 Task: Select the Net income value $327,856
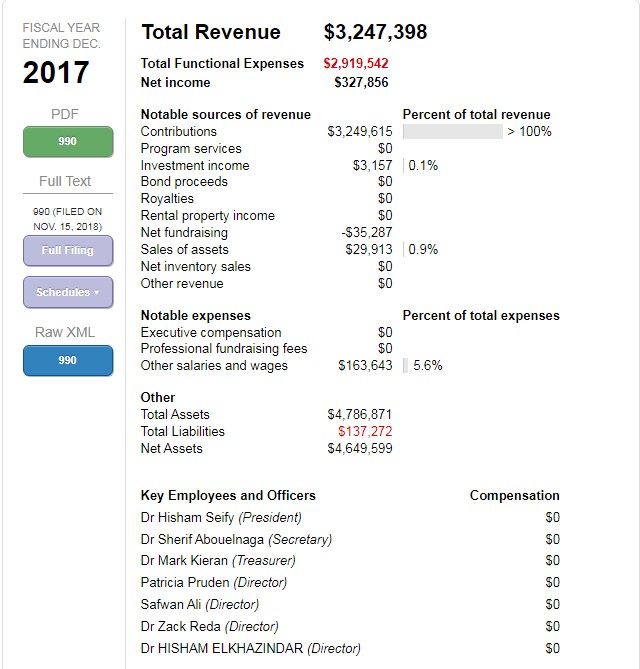(360, 83)
